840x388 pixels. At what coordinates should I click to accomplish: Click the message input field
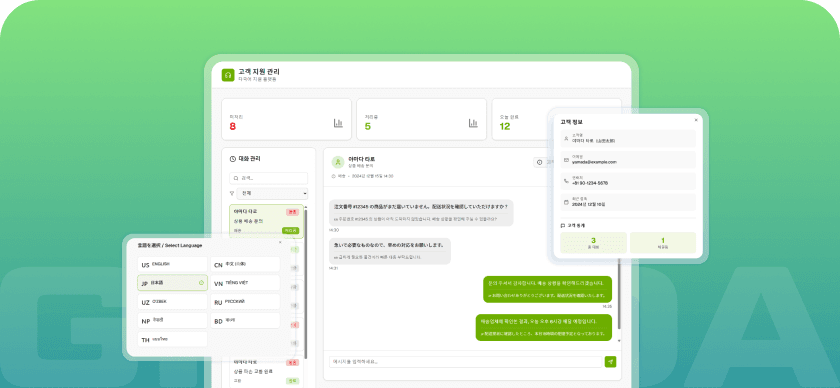(x=466, y=362)
